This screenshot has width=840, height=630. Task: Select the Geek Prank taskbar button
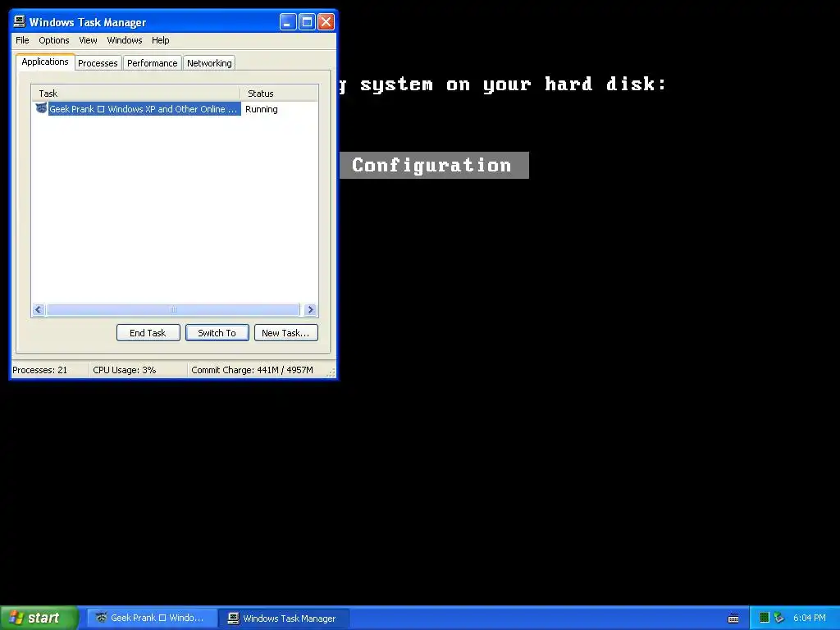point(152,619)
